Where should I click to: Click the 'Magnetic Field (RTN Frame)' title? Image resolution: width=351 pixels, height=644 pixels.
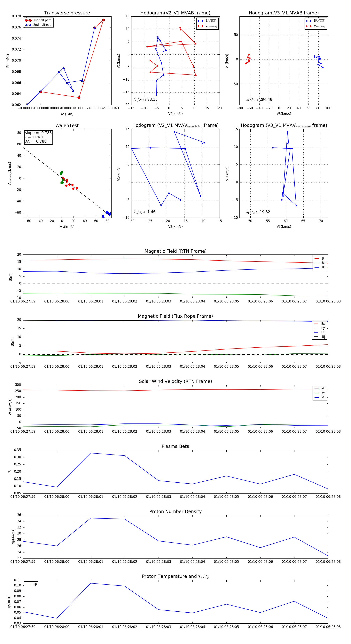pyautogui.click(x=175, y=251)
